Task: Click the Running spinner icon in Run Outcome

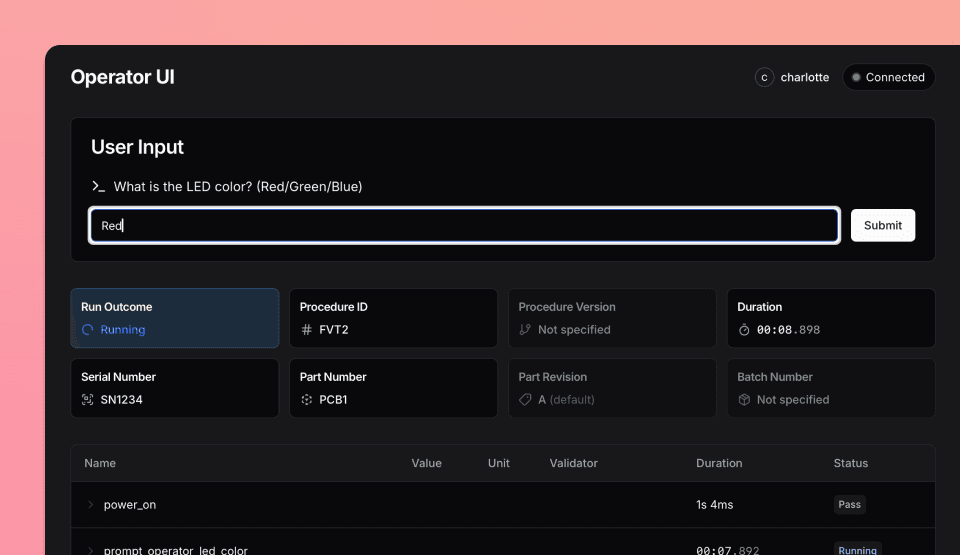Action: pos(88,330)
